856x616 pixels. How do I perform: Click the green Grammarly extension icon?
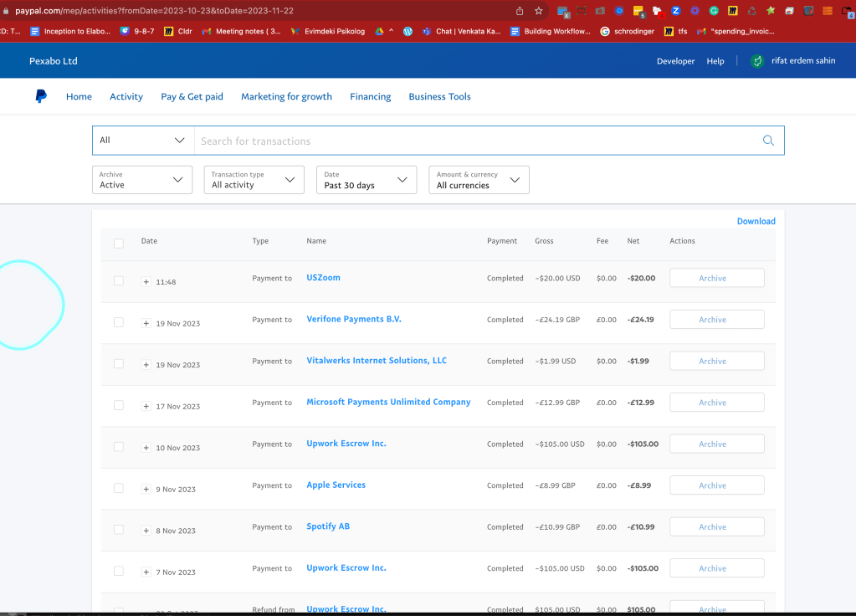714,11
